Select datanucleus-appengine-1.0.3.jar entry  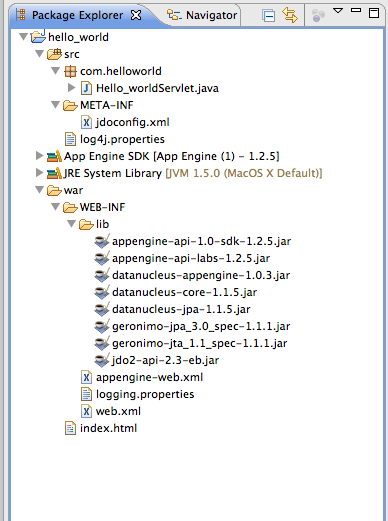[201, 275]
